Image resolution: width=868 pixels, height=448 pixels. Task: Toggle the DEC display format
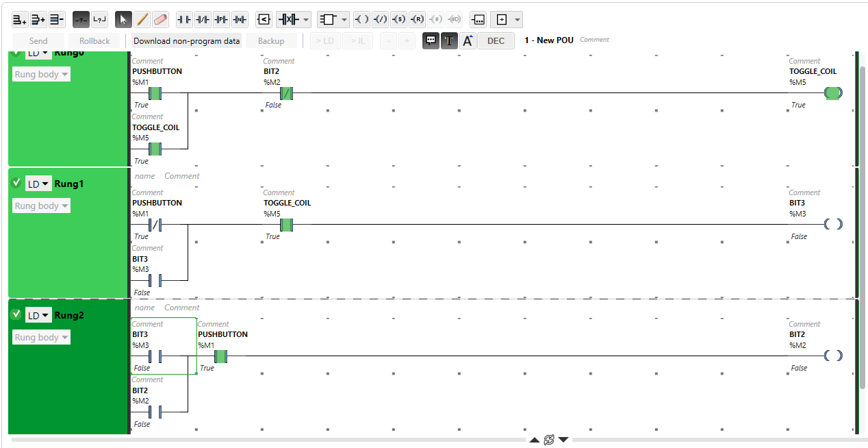pos(496,41)
